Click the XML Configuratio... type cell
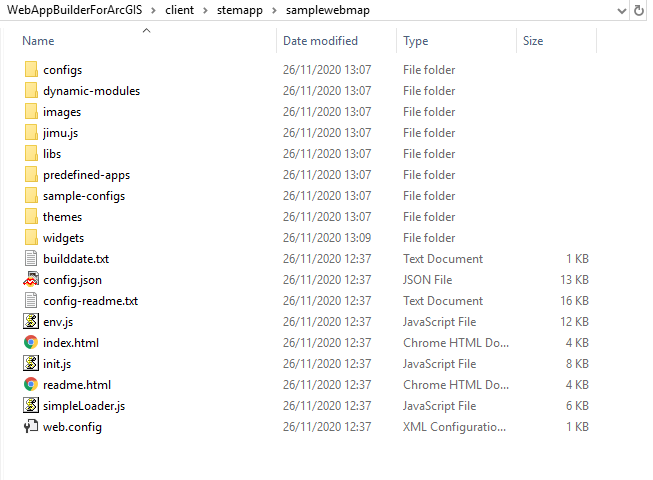 (454, 426)
